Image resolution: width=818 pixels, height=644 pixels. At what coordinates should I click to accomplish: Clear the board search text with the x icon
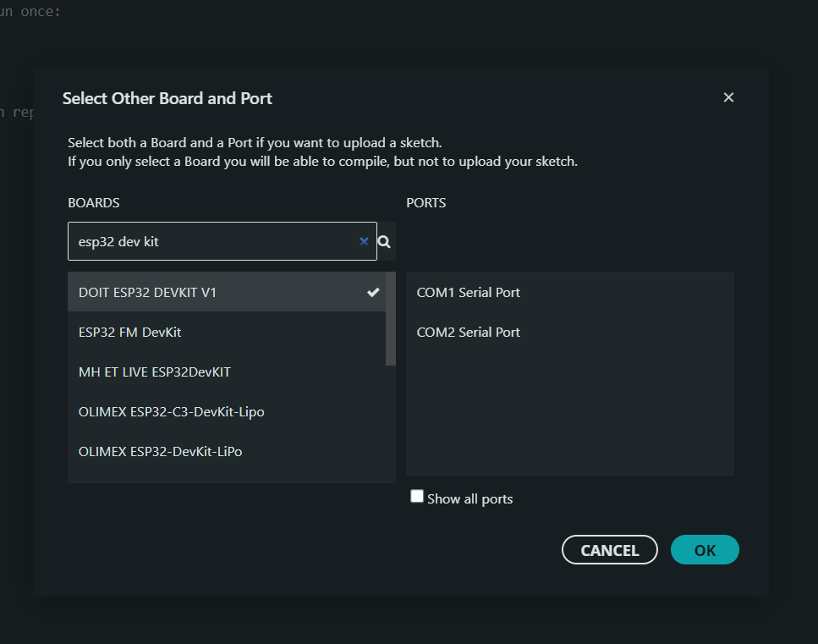coord(364,241)
